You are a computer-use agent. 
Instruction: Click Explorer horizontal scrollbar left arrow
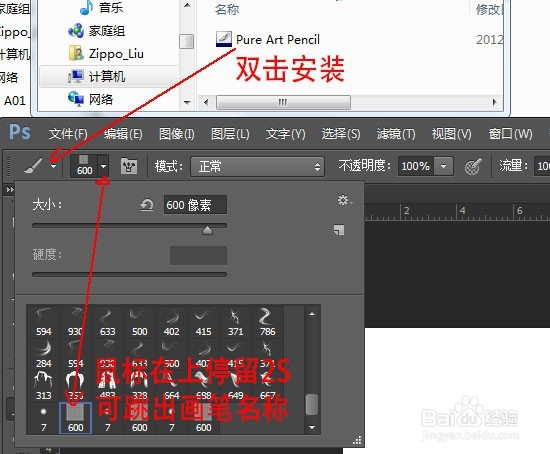[x=206, y=102]
